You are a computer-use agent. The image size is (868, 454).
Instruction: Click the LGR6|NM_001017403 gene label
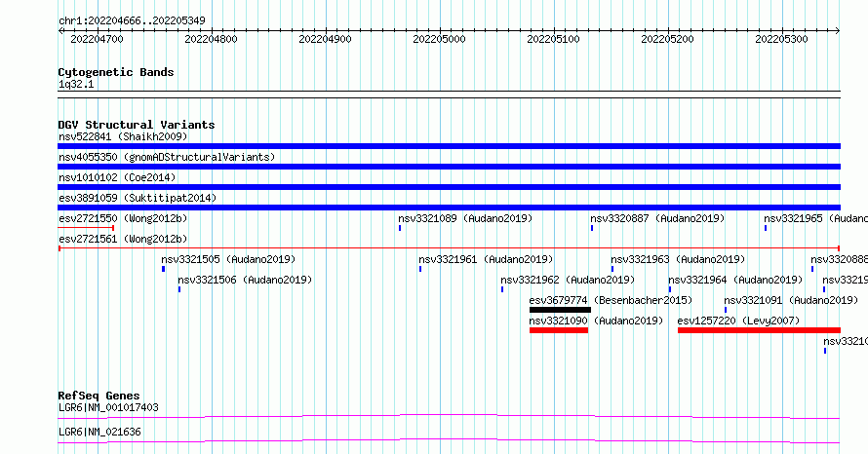click(x=108, y=407)
